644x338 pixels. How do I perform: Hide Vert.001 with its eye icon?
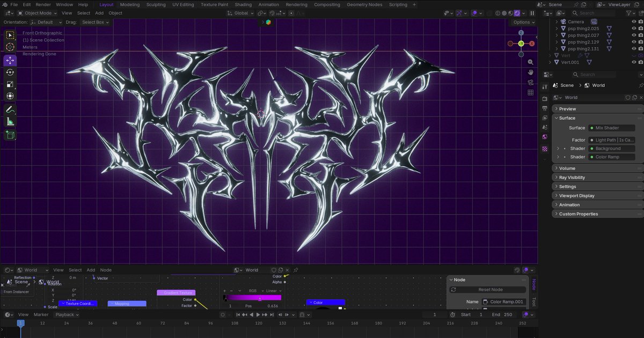pos(633,62)
